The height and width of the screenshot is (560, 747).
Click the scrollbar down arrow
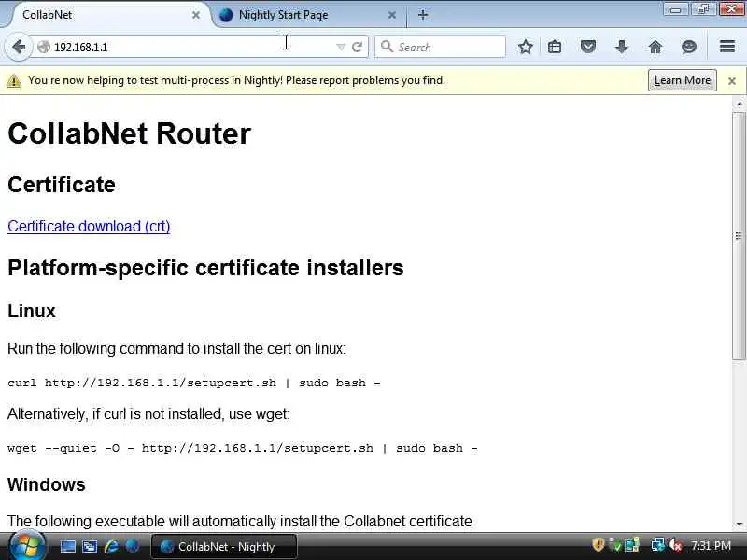pos(740,525)
